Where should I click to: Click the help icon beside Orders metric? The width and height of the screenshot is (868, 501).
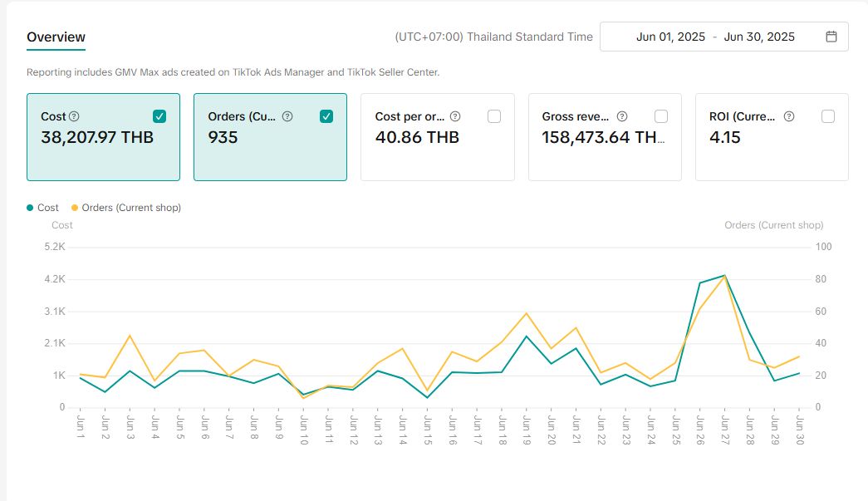tap(287, 116)
